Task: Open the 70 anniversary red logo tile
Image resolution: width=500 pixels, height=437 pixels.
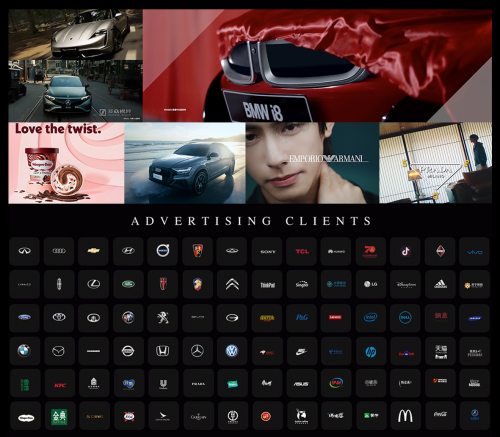Action: (370, 251)
